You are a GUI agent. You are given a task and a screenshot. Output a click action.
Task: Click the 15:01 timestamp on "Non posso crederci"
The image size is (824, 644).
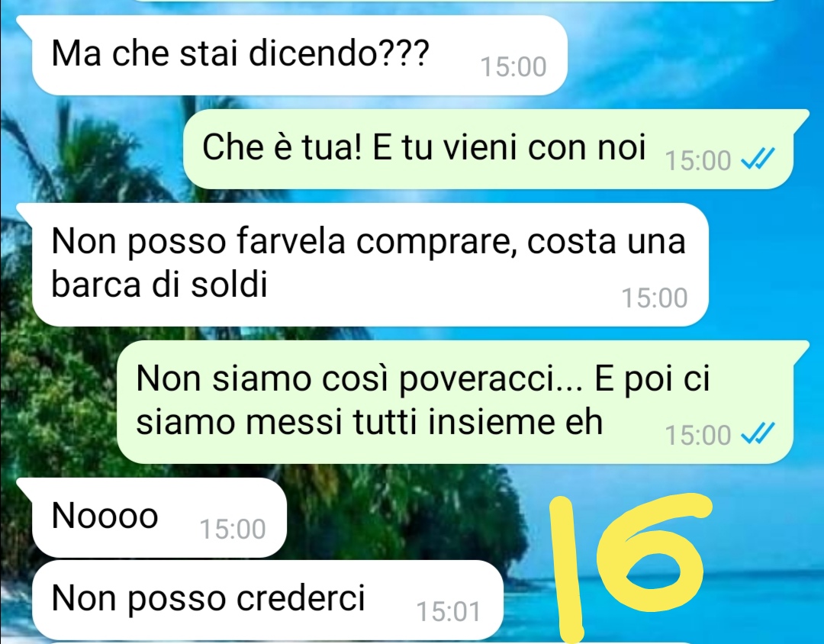pos(449,611)
